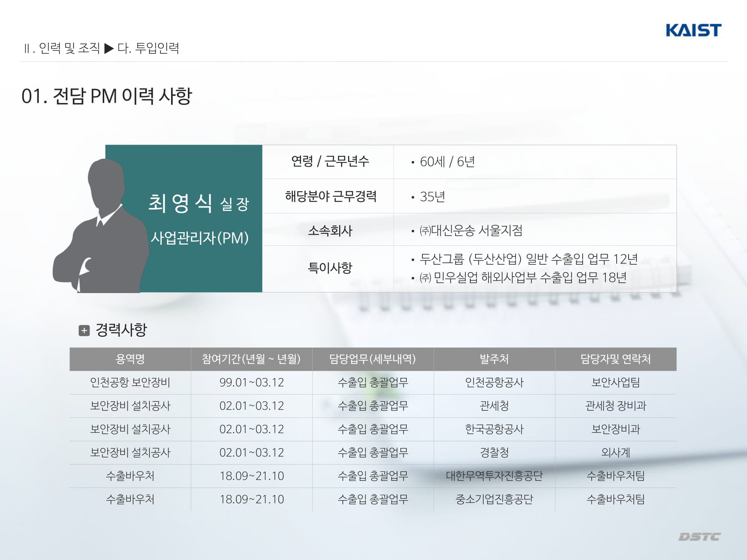This screenshot has height=560, width=747.
Task: Click the Ⅱ. 인력 및 조직 breadcrumb text
Action: pos(62,48)
